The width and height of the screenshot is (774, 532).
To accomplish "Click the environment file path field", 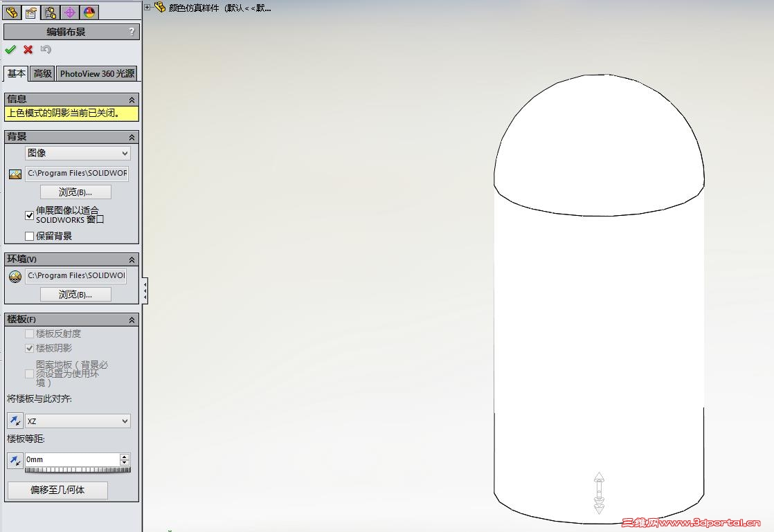I will click(75, 275).
